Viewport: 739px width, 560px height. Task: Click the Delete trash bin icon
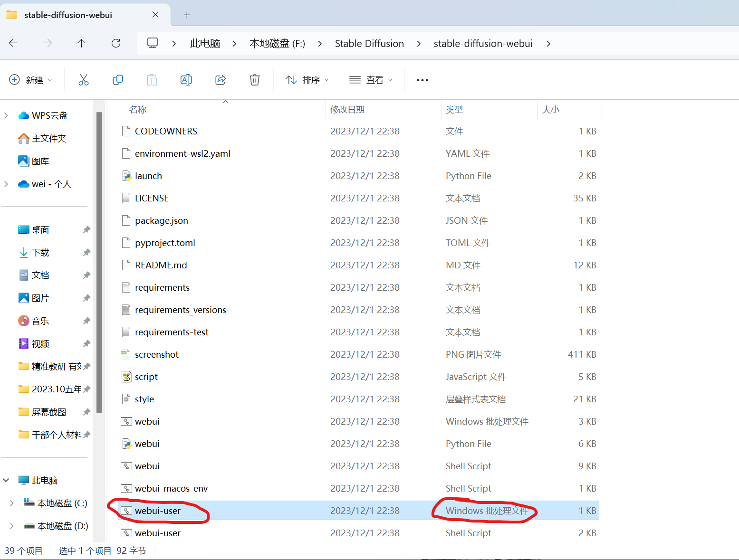(255, 80)
